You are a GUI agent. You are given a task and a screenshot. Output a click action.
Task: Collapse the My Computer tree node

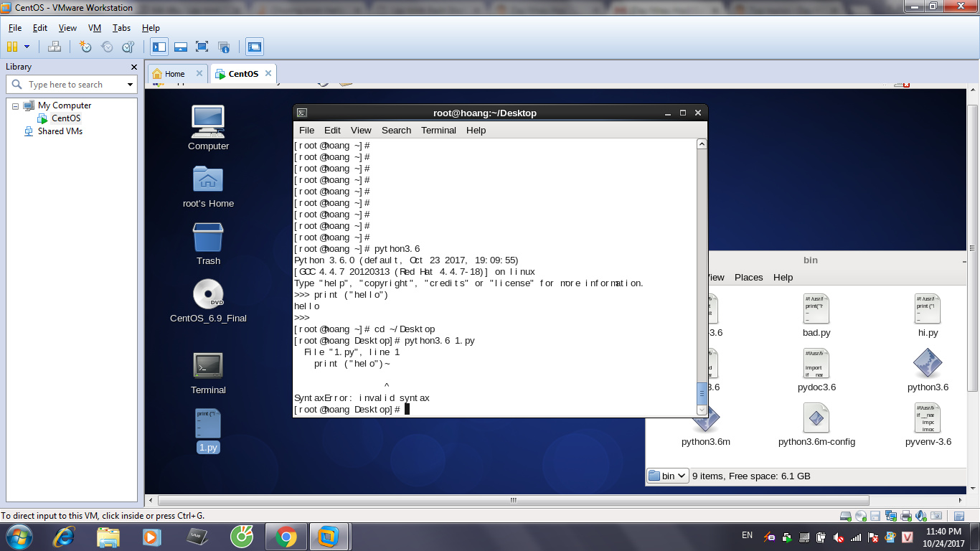[x=15, y=105]
